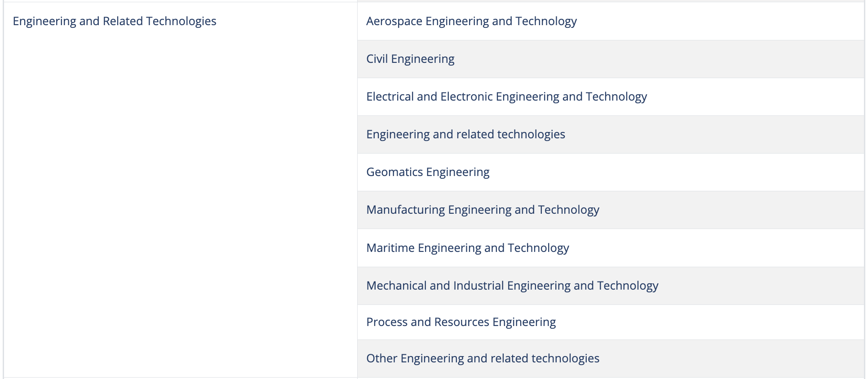Click the word Manufacturing in the table
This screenshot has width=868, height=379.
[x=405, y=210]
